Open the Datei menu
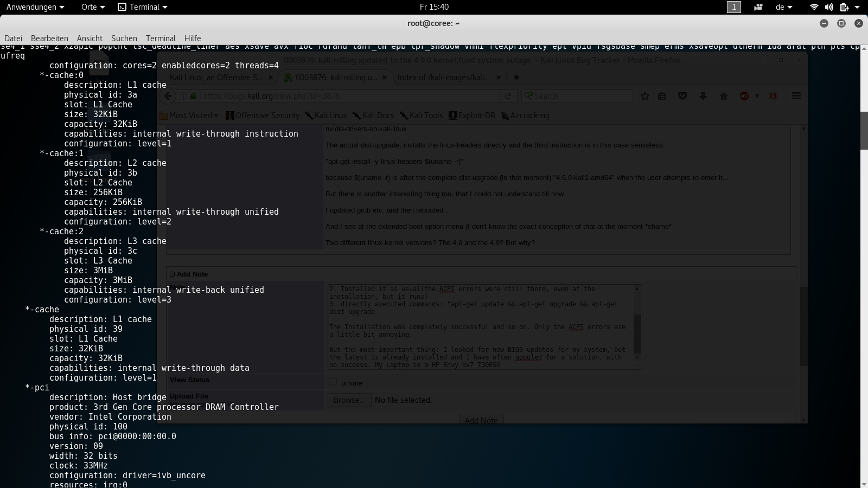Screen dimensions: 868x488 pos(14,38)
